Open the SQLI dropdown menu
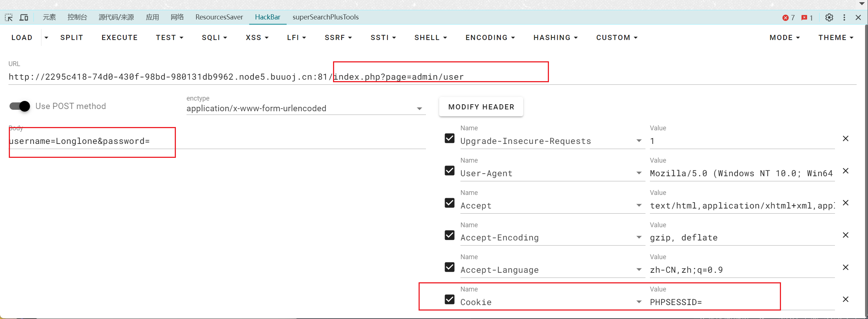 214,37
